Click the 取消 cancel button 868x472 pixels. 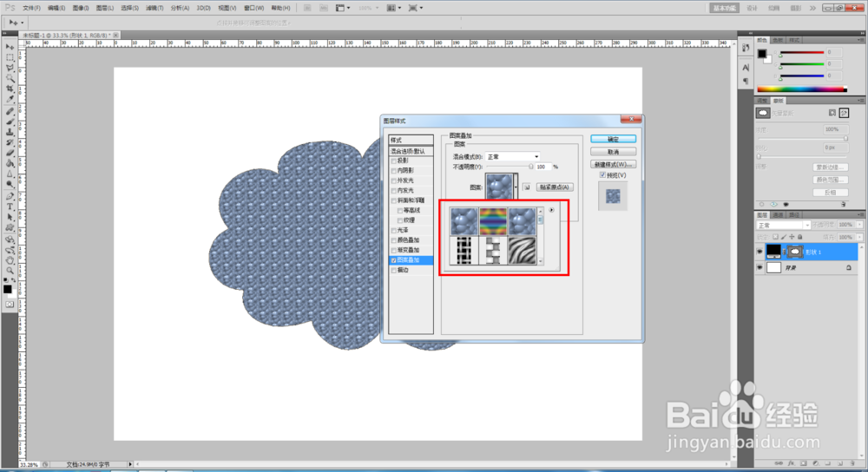(x=613, y=152)
